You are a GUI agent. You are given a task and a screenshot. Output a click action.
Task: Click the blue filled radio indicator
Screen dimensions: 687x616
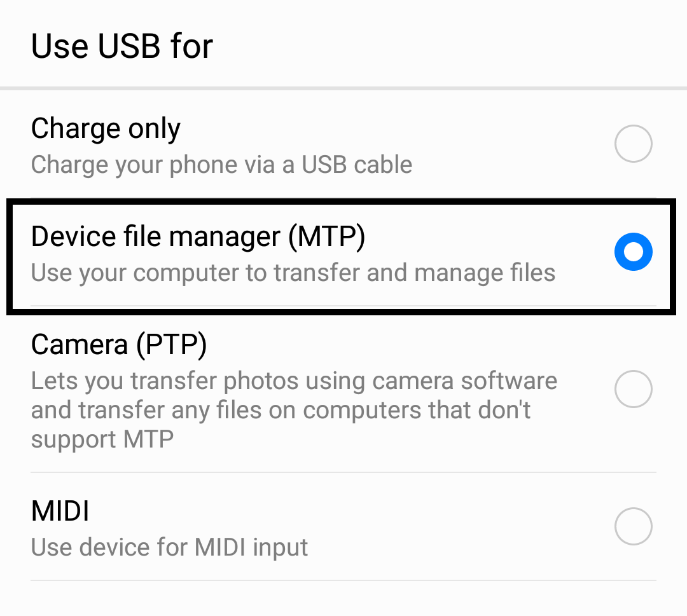[x=633, y=252]
